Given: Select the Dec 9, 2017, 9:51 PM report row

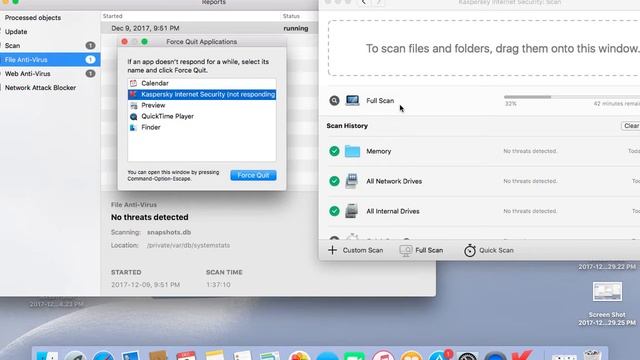Looking at the screenshot, I should [209, 28].
